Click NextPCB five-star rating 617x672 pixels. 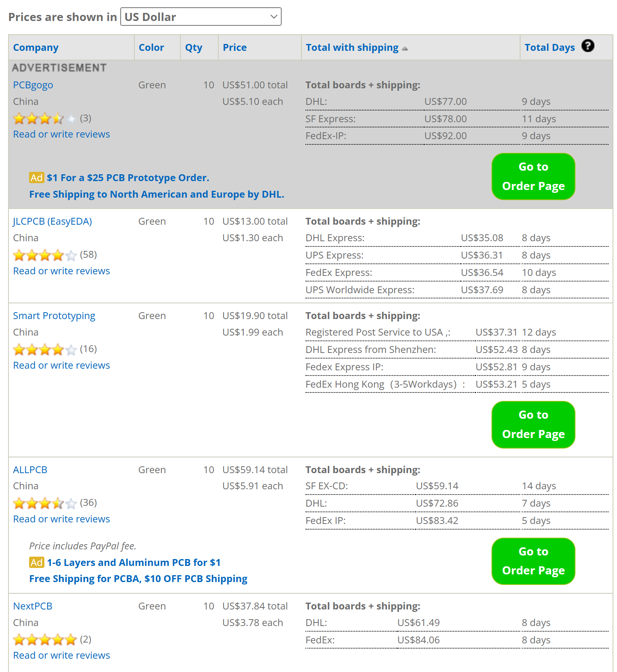(44, 639)
